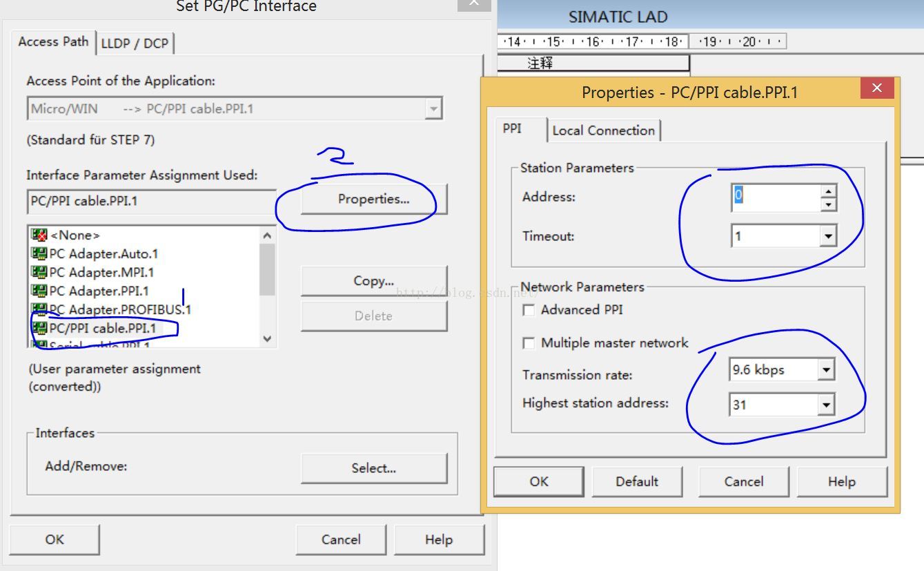This screenshot has width=924, height=571.
Task: Increase the Address value with up arrow
Action: click(x=828, y=191)
